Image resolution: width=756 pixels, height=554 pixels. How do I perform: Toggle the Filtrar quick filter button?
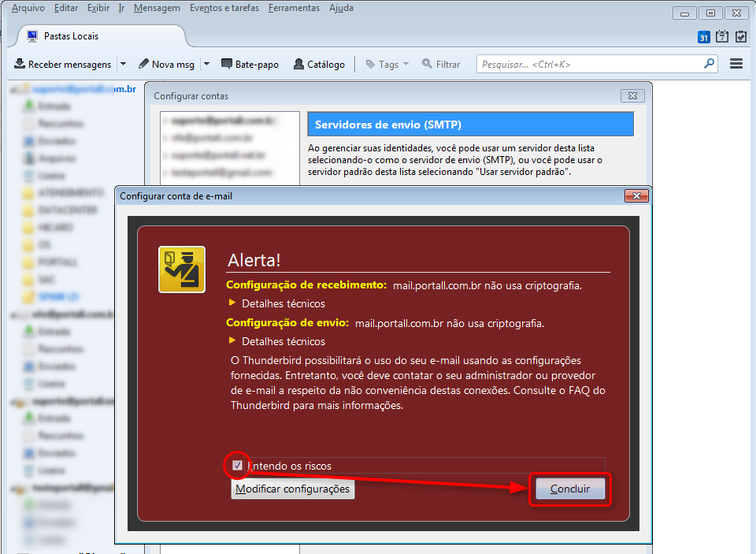click(441, 64)
